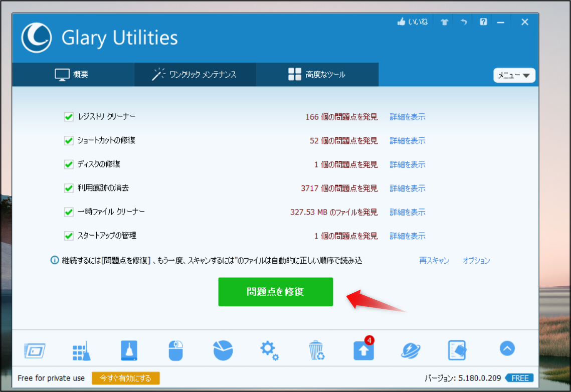
Task: Click the green 問題点を修復 button
Action: (x=276, y=292)
